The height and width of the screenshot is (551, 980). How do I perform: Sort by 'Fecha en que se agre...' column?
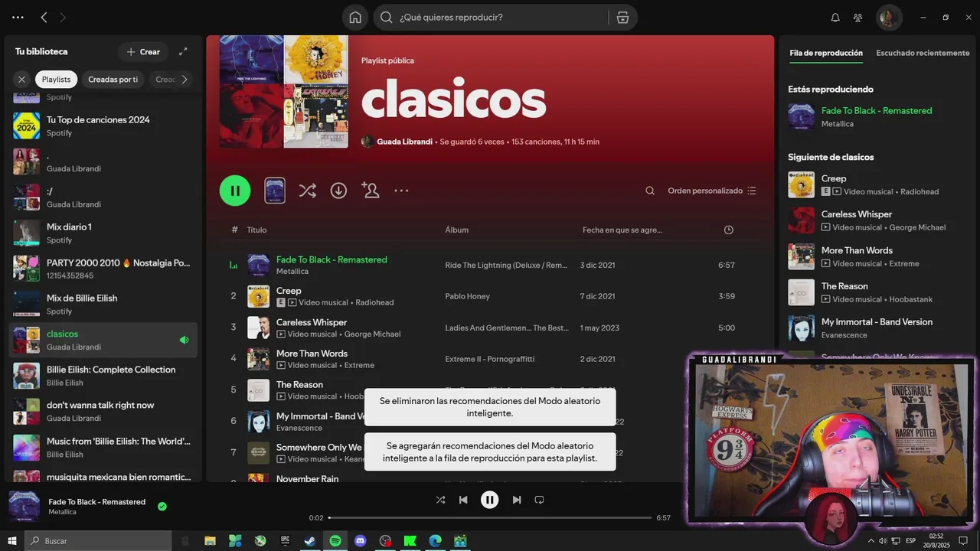622,230
